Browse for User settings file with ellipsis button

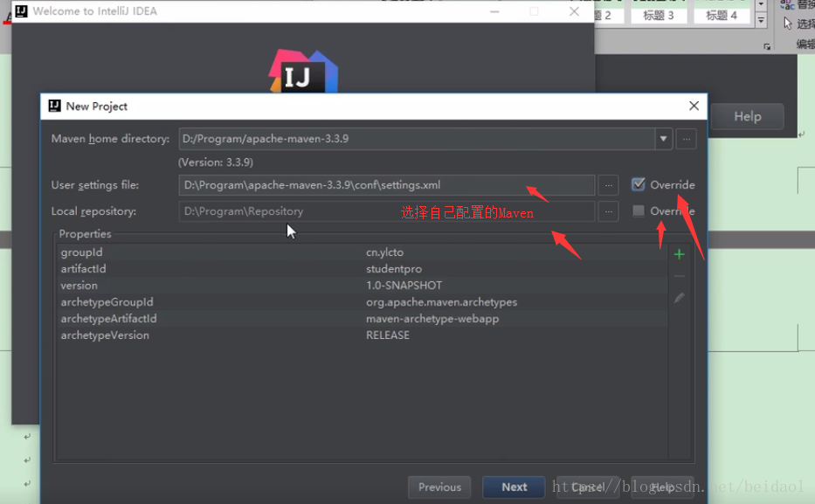608,185
